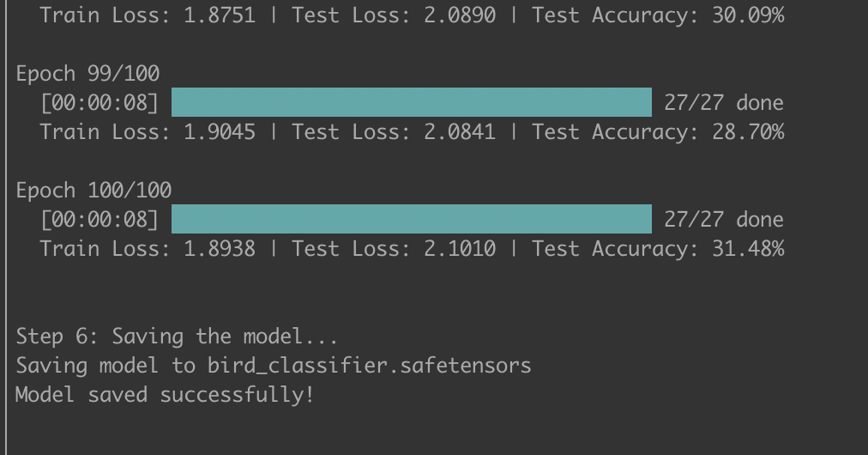Select the Test Loss 2.0841 text
The width and height of the screenshot is (868, 455).
coord(393,132)
